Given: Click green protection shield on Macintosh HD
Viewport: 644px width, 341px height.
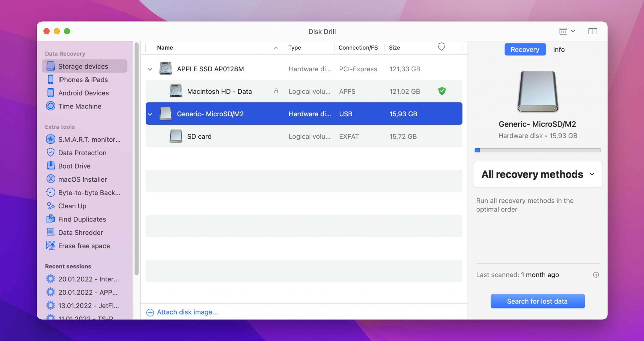Looking at the screenshot, I should (442, 91).
